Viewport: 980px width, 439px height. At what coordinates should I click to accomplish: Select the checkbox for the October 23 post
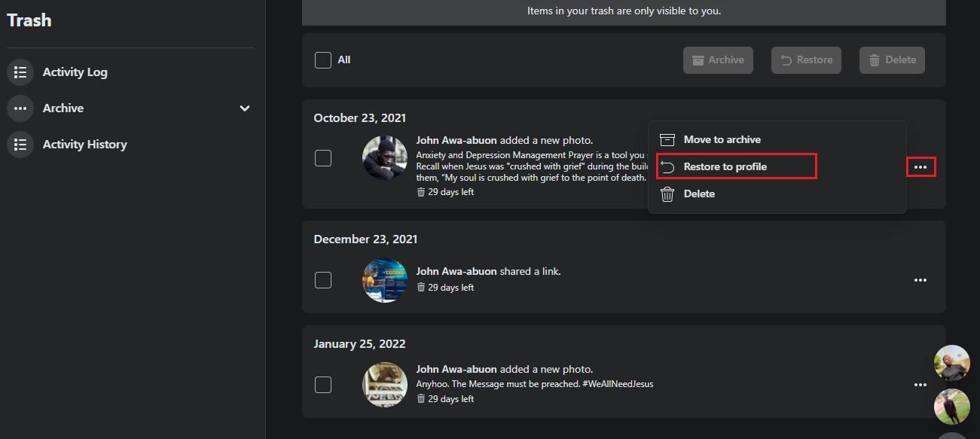click(x=323, y=158)
